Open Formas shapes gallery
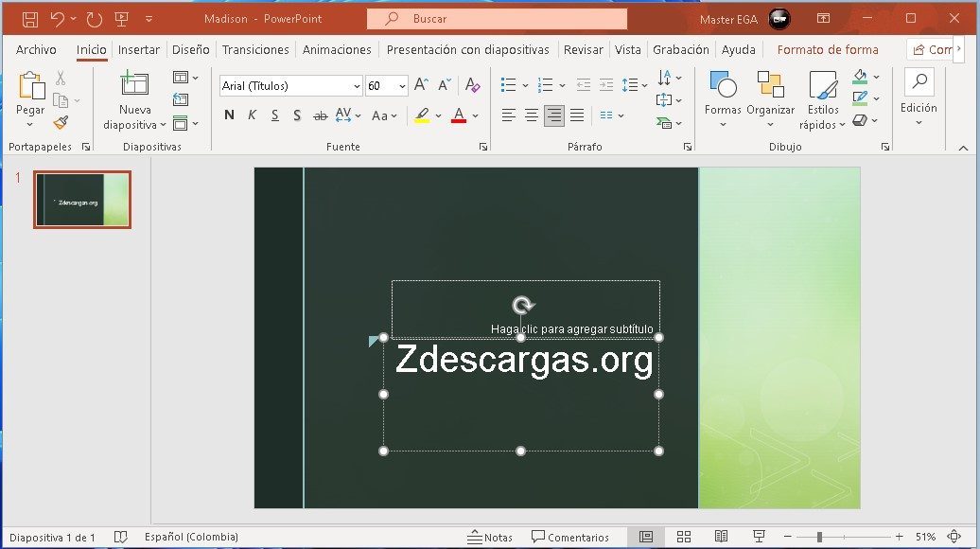The image size is (980, 549). click(723, 98)
